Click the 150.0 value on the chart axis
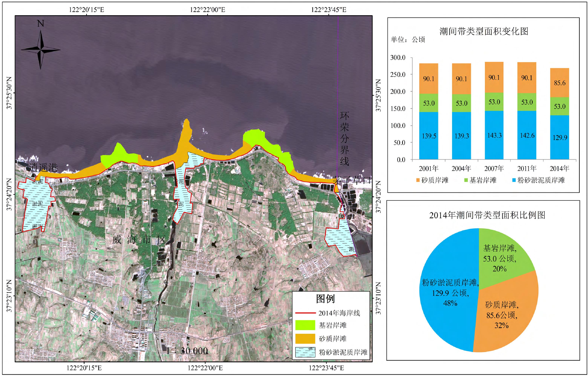This screenshot has width=588, height=377. tap(398, 109)
